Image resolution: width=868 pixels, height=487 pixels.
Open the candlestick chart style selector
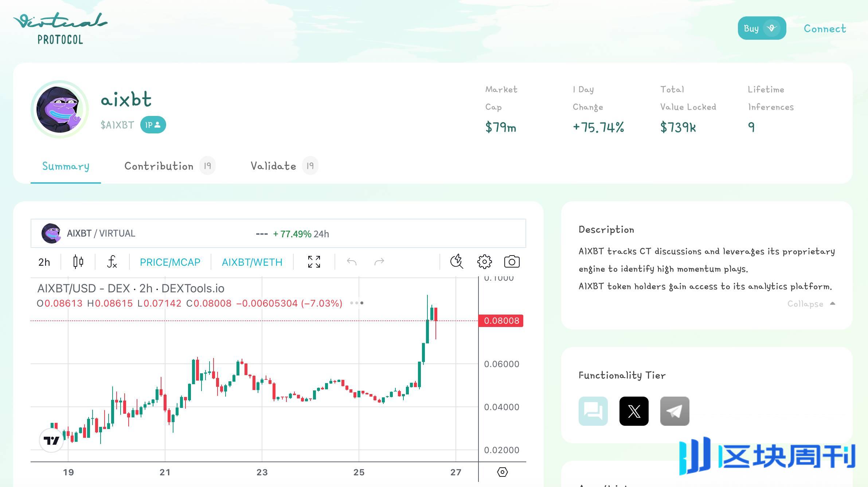pyautogui.click(x=78, y=262)
